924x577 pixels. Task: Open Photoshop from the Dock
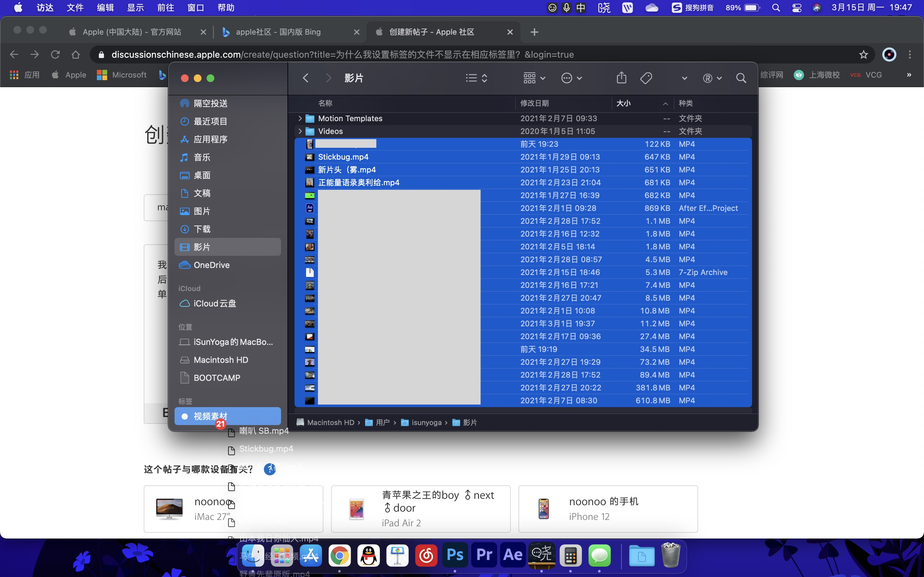[x=455, y=555]
